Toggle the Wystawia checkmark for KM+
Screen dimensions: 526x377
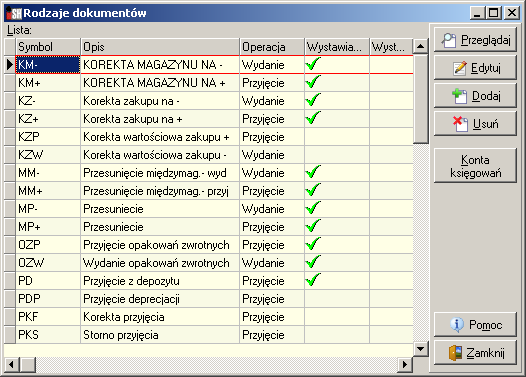[313, 82]
